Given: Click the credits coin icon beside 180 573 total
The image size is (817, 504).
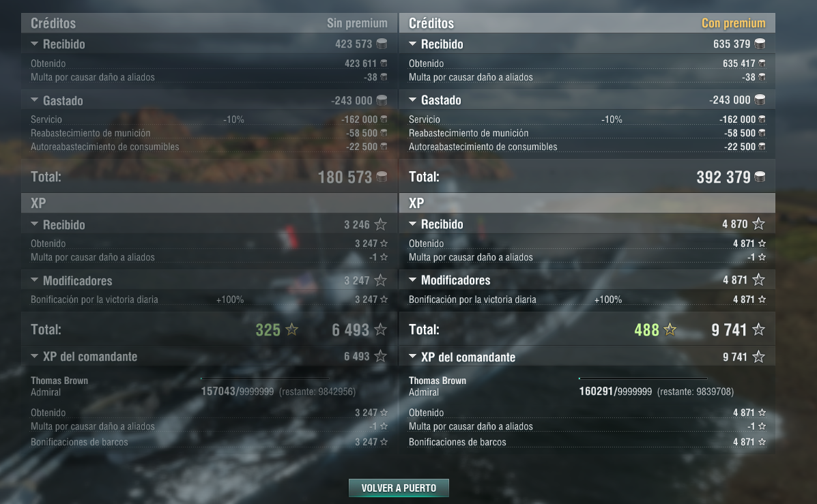Looking at the screenshot, I should pos(382,177).
